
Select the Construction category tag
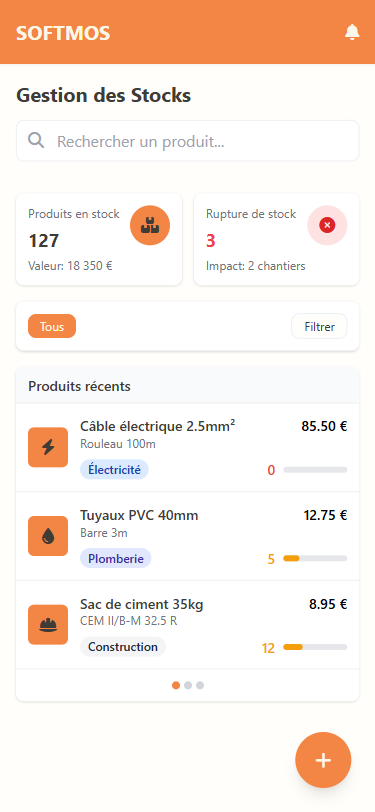123,647
